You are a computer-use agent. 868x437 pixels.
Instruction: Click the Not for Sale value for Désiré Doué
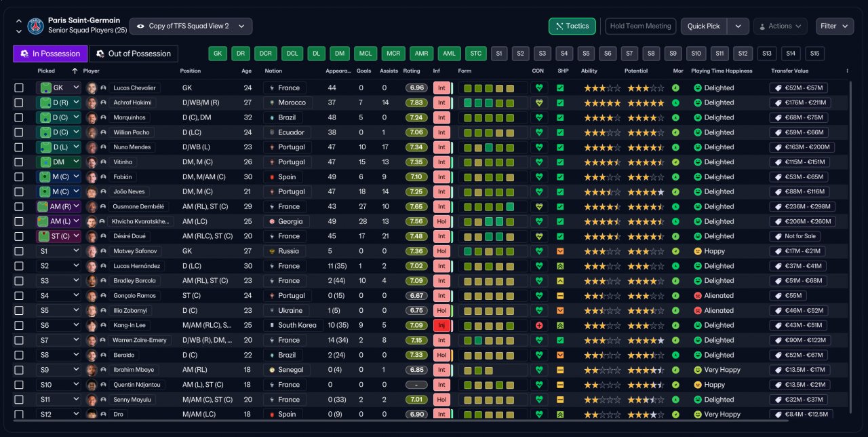point(795,236)
